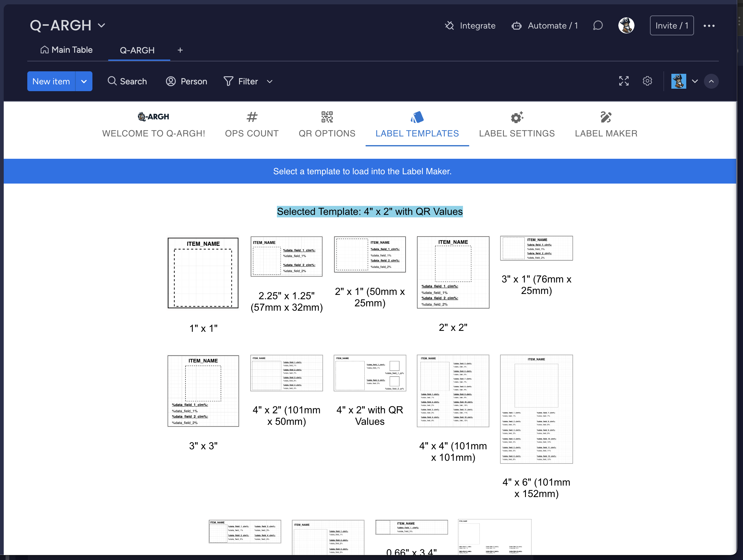Open the Search tool
This screenshot has width=743, height=560.
tap(127, 81)
